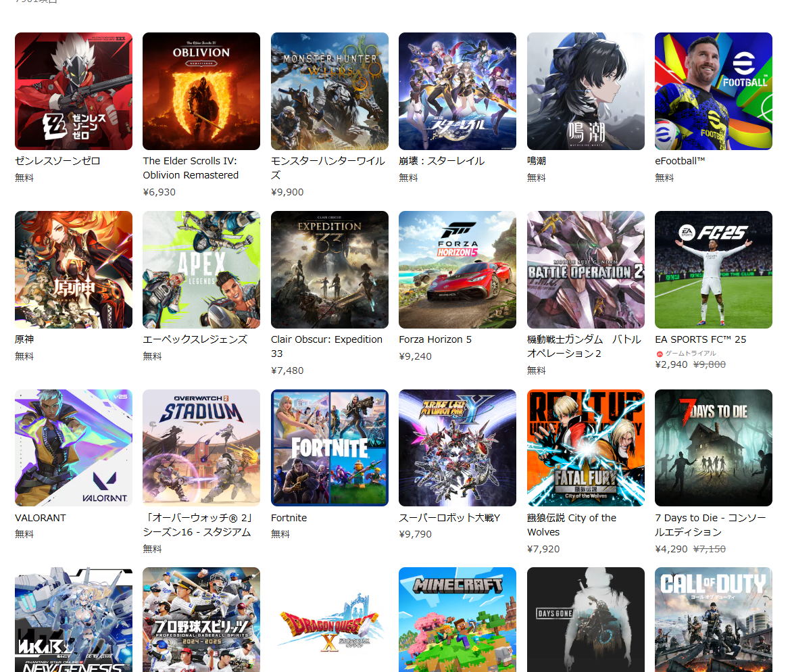
Task: Click the struck-through ¥9,800 original price
Action: [710, 364]
